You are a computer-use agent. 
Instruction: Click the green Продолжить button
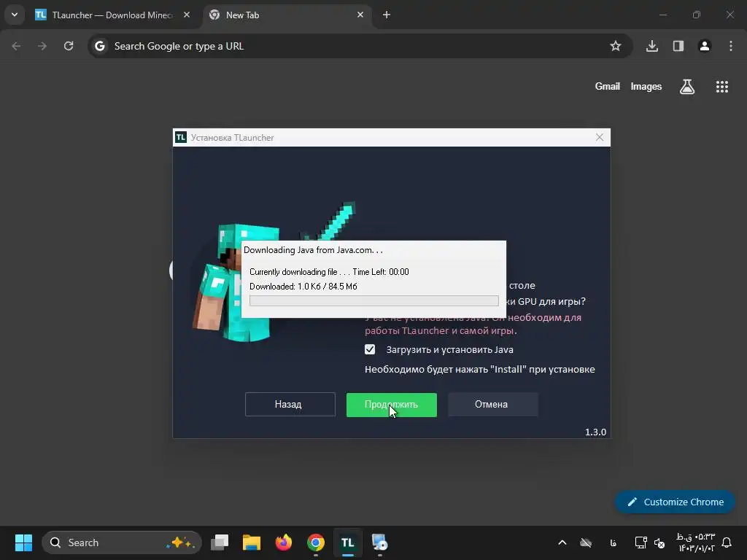[x=392, y=405]
